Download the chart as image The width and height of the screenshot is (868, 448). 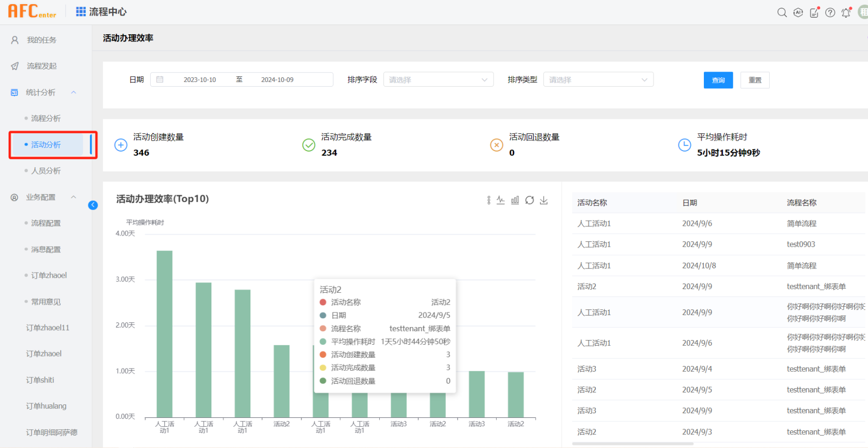pyautogui.click(x=544, y=200)
